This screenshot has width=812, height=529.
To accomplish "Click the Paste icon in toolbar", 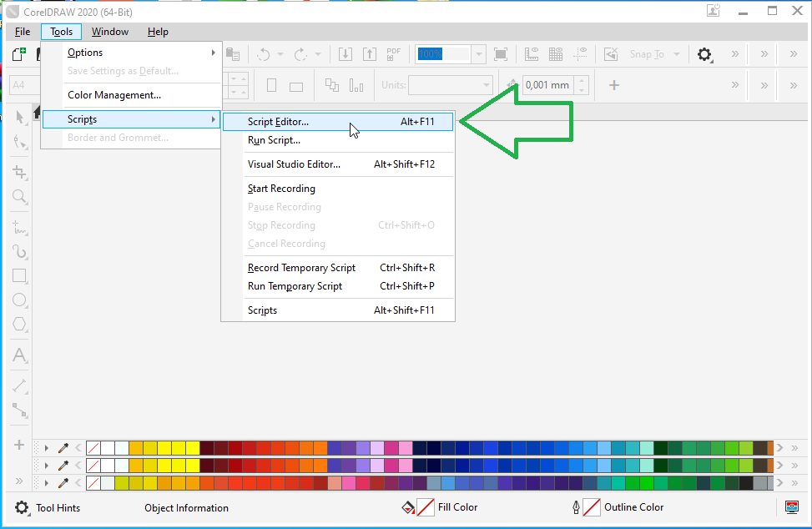I will (233, 54).
